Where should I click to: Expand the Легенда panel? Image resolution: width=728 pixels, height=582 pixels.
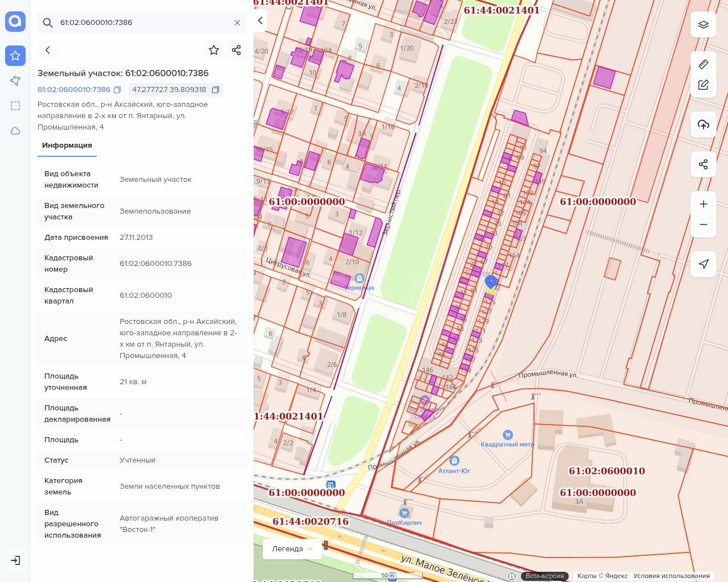coord(292,549)
